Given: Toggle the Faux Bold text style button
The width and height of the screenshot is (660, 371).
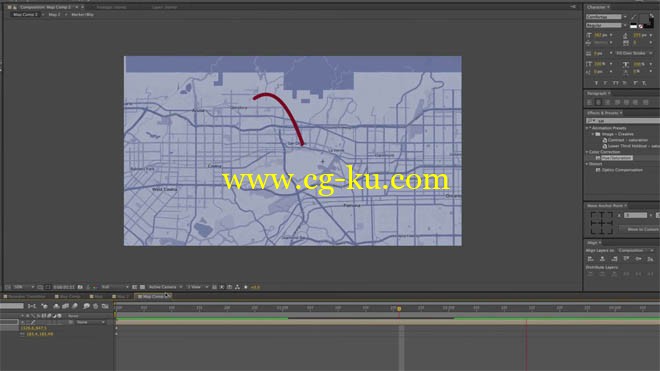Looking at the screenshot, I should tap(596, 83).
